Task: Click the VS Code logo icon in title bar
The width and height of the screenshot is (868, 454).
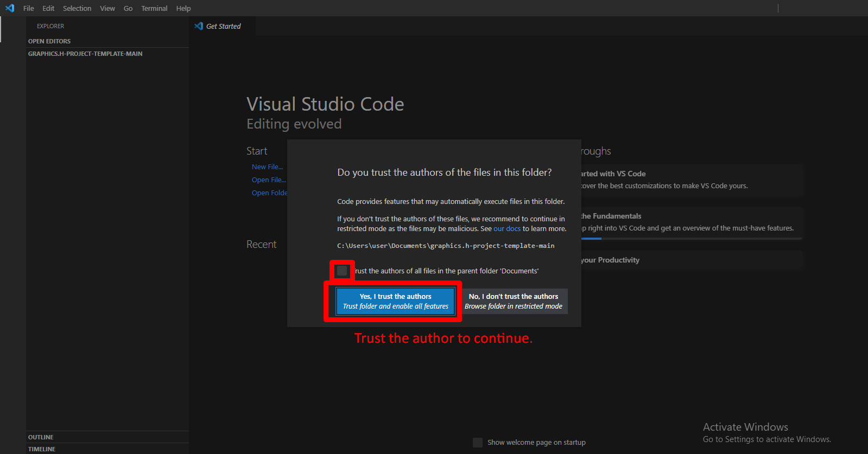Action: [x=10, y=8]
